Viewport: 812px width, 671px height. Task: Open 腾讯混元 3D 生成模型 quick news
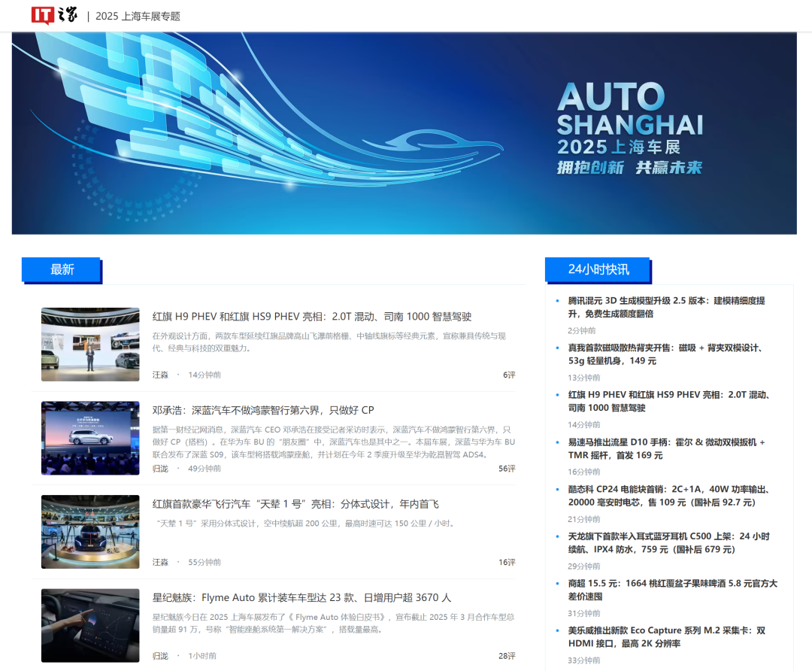(x=666, y=307)
